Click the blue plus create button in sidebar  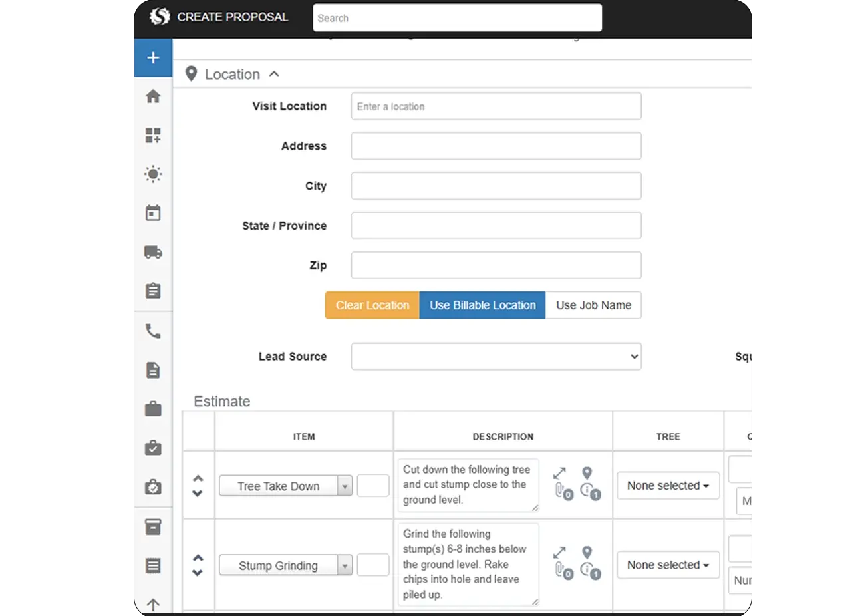(153, 58)
